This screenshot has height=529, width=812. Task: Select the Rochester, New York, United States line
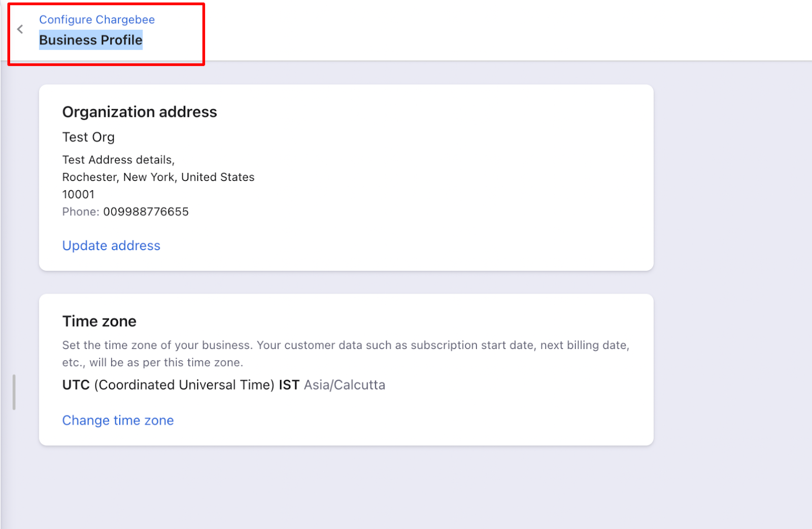pyautogui.click(x=158, y=178)
